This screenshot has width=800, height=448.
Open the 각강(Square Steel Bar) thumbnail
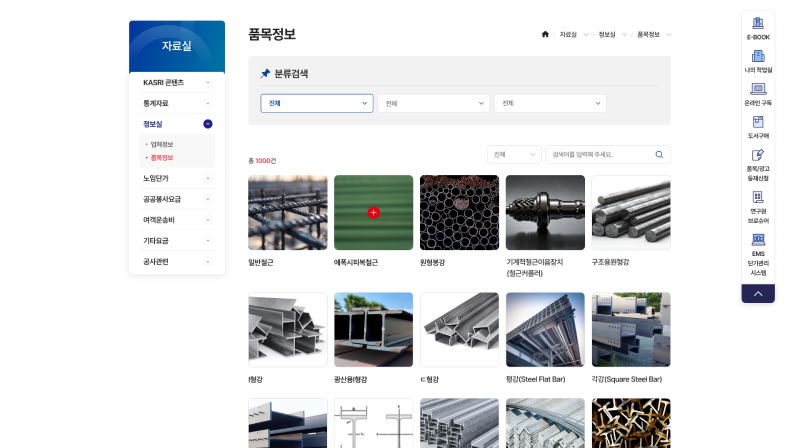[631, 330]
